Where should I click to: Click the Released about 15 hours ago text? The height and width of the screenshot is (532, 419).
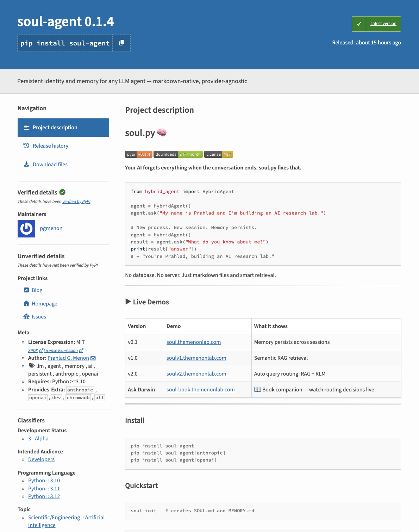pyautogui.click(x=367, y=43)
